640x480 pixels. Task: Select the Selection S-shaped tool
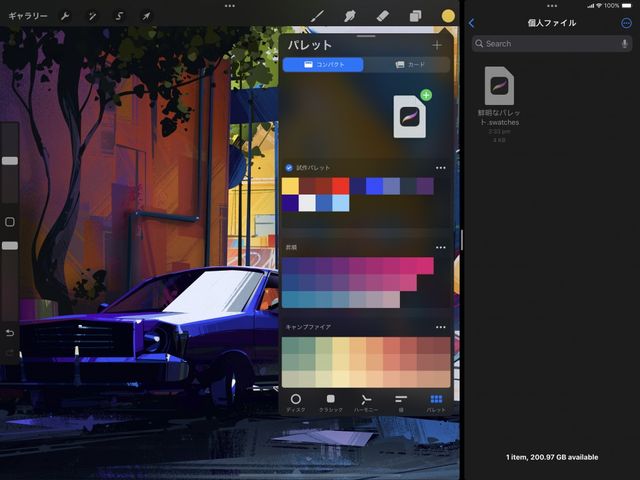click(119, 16)
